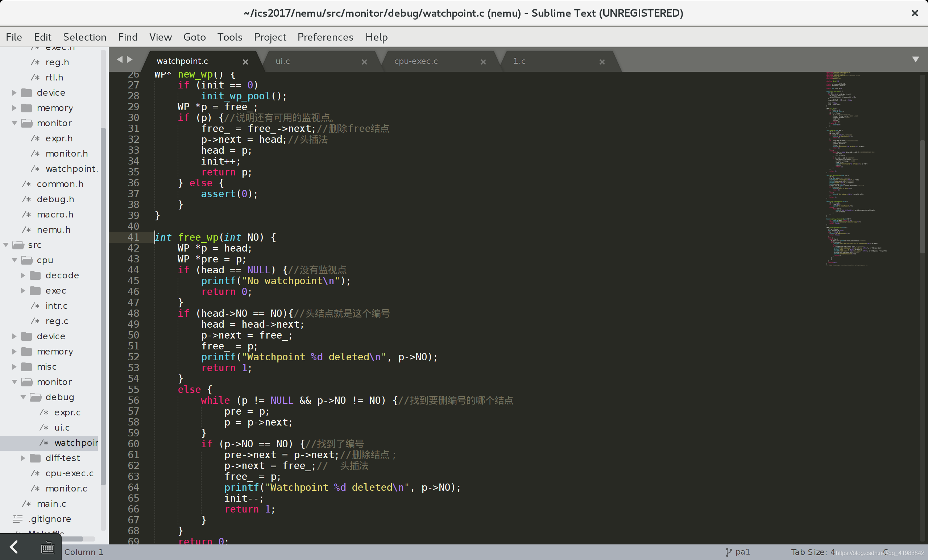Collapse the src folder
Image resolution: width=928 pixels, height=560 pixels.
[x=6, y=245]
